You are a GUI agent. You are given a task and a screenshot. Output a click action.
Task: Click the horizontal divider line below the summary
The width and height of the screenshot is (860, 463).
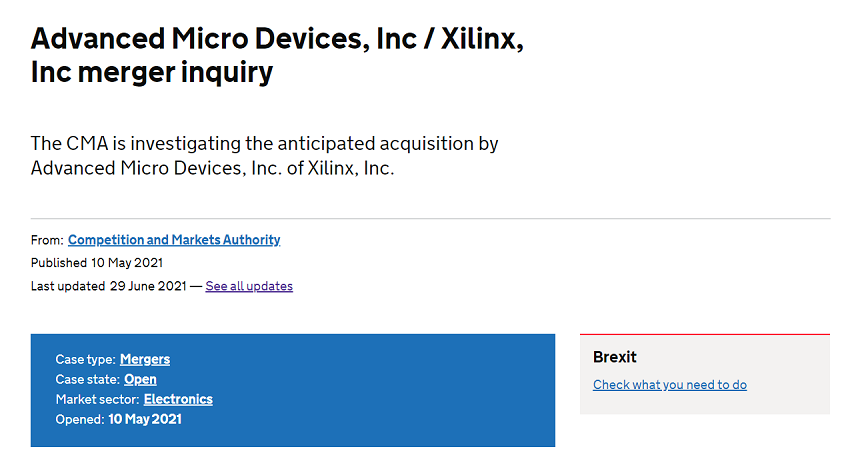point(431,218)
